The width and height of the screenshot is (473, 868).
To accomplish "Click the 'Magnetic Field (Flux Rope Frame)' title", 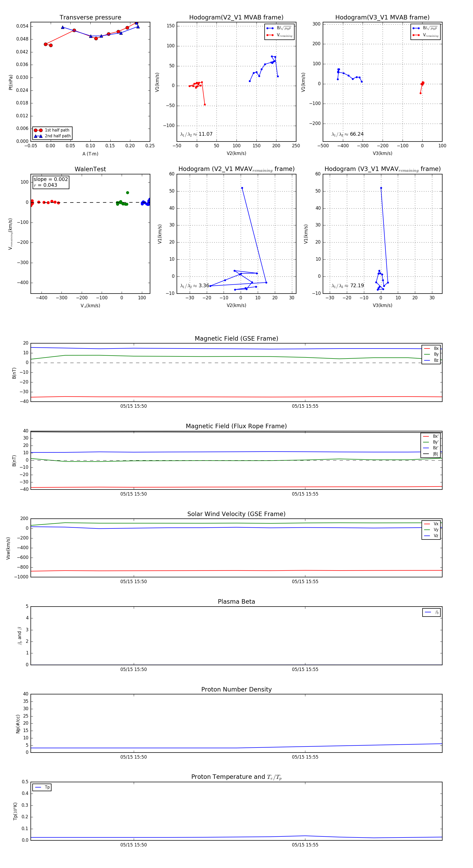I will pyautogui.click(x=236, y=426).
